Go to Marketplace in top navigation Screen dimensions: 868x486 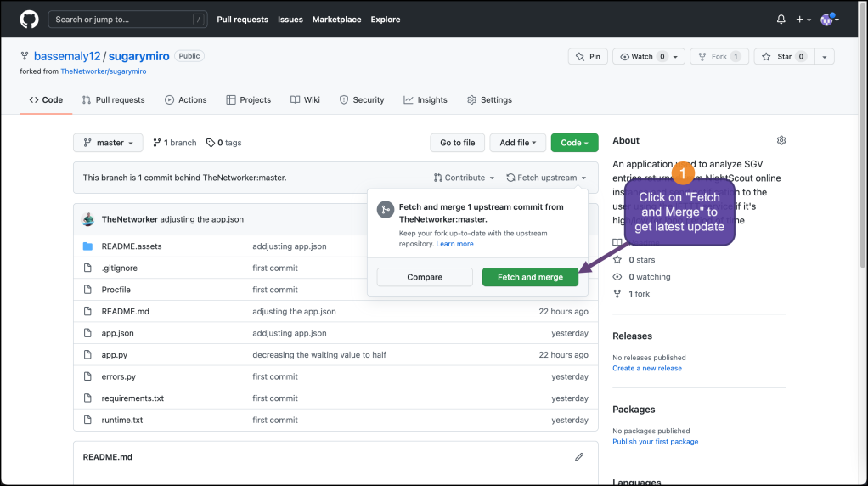336,20
